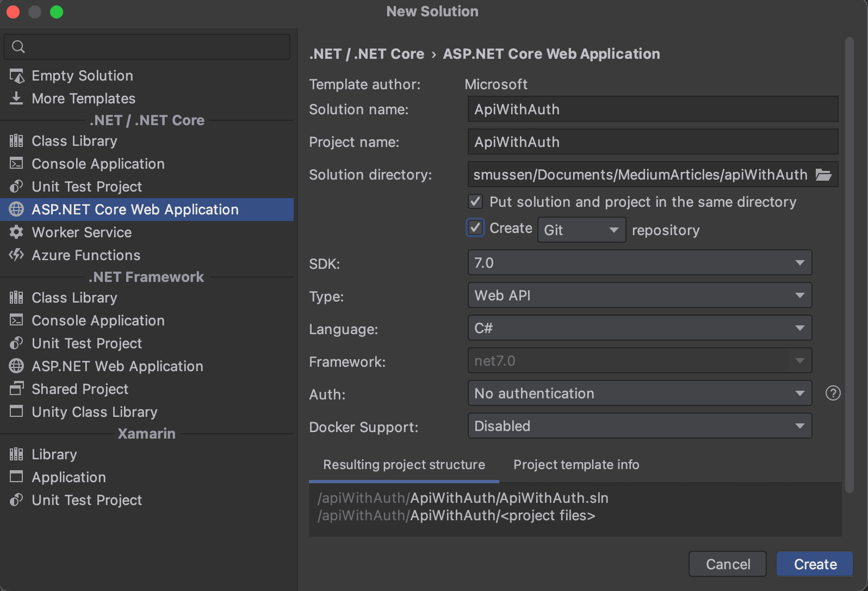Click the Xamarin Application icon
The width and height of the screenshot is (868, 591).
(x=17, y=477)
